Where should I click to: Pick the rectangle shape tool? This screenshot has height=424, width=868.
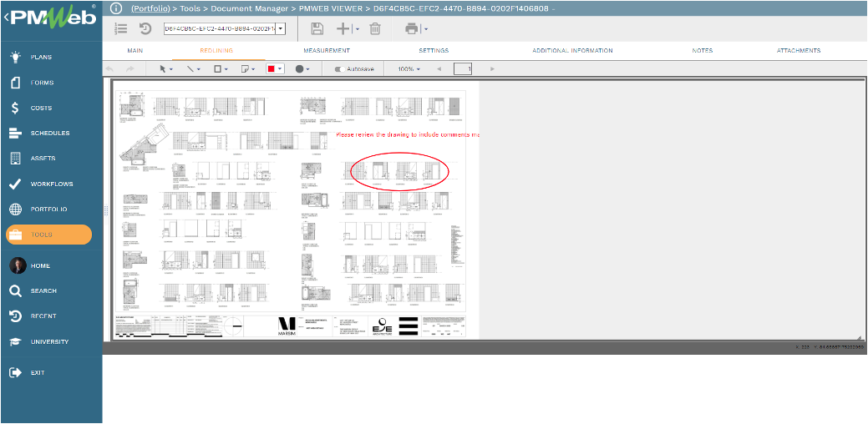click(217, 68)
